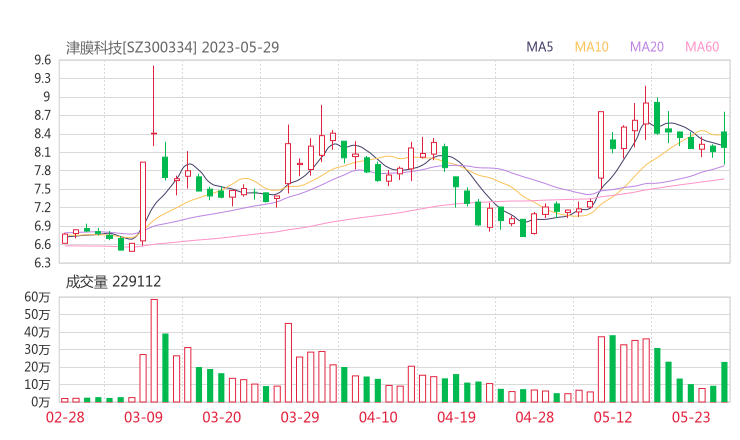740x440 pixels.
Task: Click the 6.3 price axis label
Action: pos(42,262)
